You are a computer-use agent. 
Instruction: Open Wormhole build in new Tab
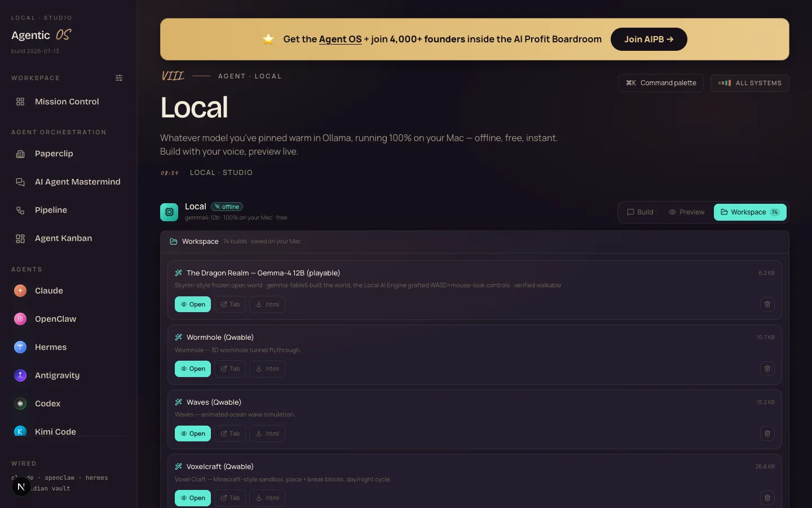230,369
